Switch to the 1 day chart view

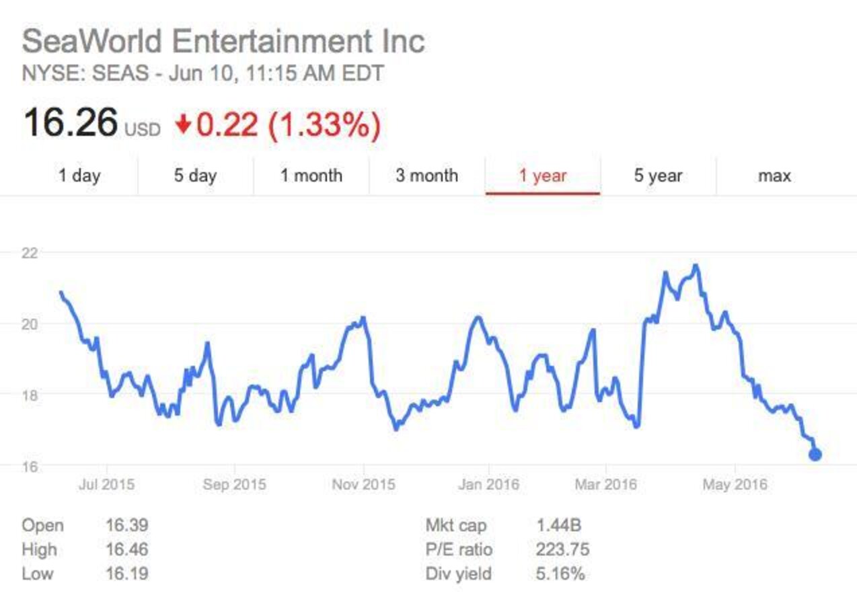81,176
